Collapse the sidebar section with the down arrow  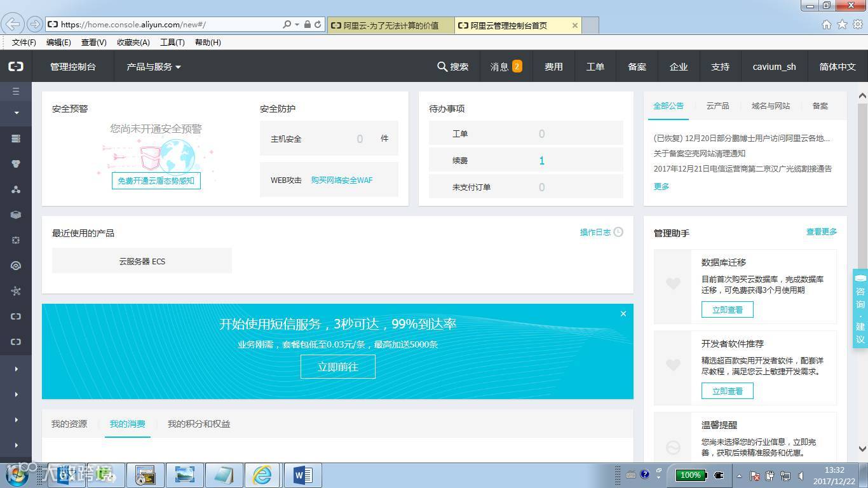(16, 113)
